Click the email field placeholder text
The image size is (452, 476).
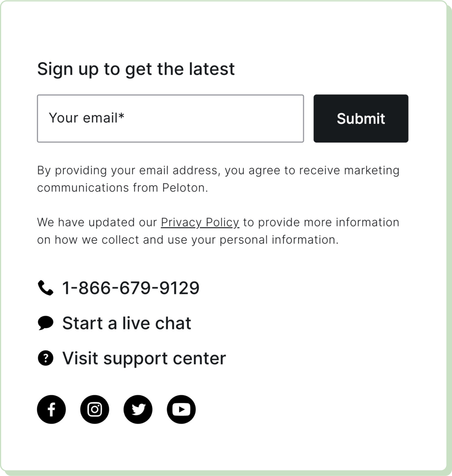coord(87,117)
